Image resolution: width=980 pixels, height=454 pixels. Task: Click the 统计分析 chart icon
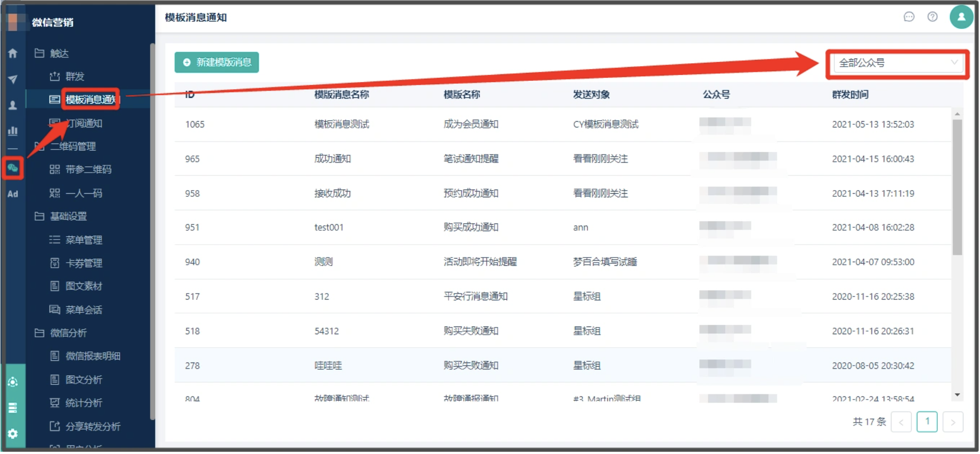click(54, 403)
